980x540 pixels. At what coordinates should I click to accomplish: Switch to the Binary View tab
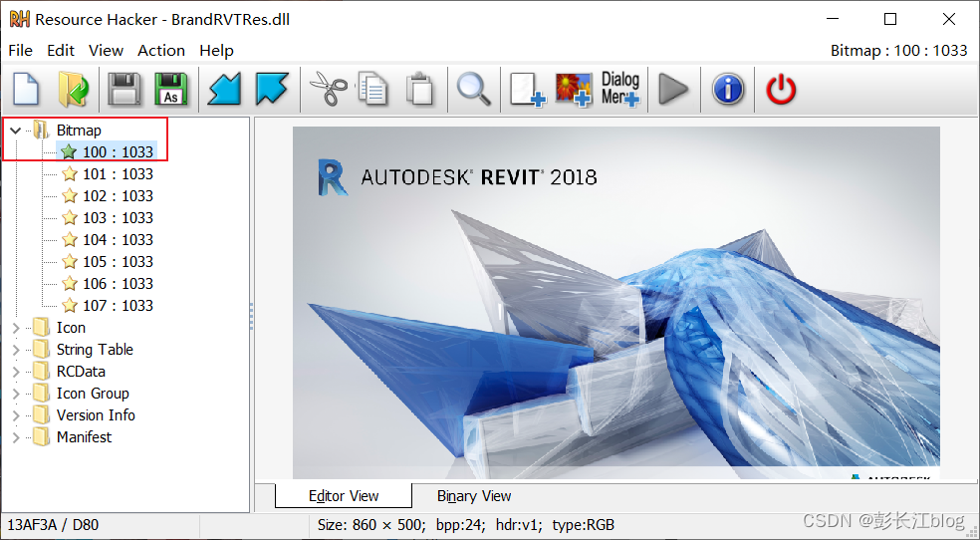tap(474, 495)
